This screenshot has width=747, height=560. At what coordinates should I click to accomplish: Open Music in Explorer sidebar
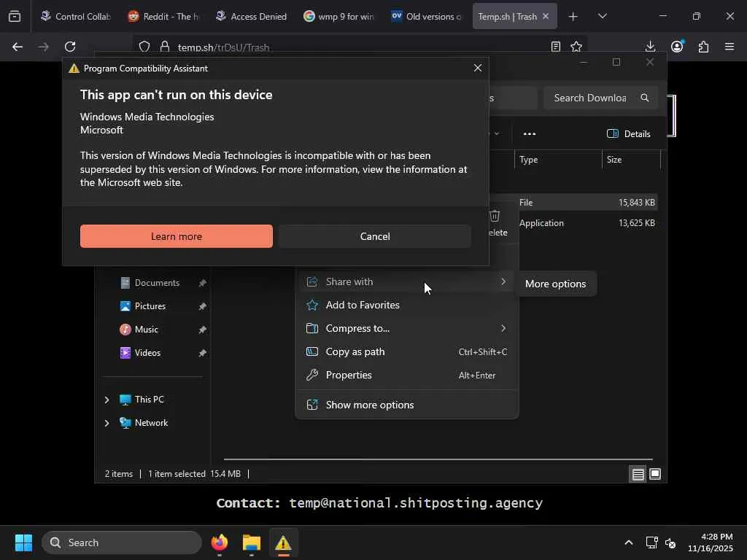pyautogui.click(x=146, y=330)
